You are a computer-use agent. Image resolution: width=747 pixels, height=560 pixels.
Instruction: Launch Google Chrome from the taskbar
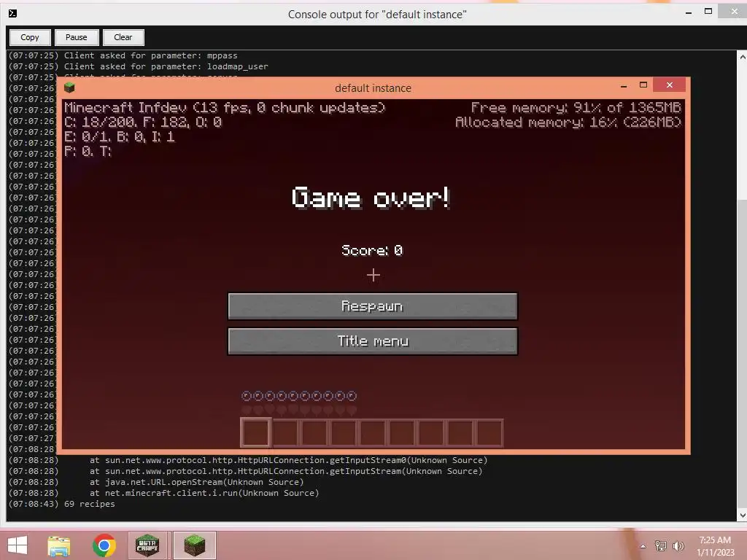[104, 545]
